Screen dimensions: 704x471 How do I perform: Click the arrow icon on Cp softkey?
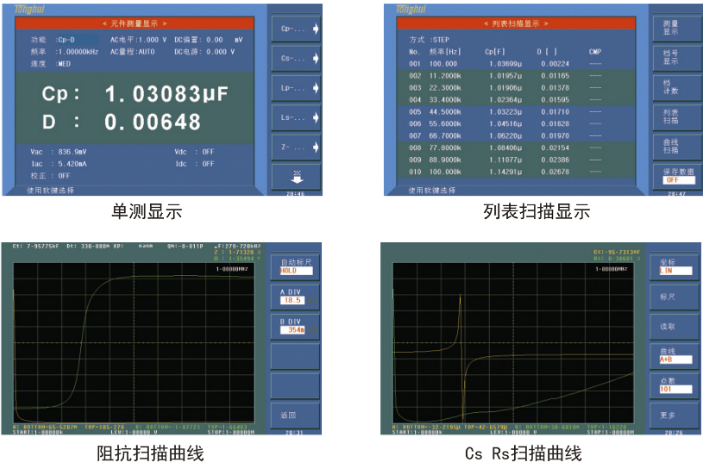pos(316,29)
